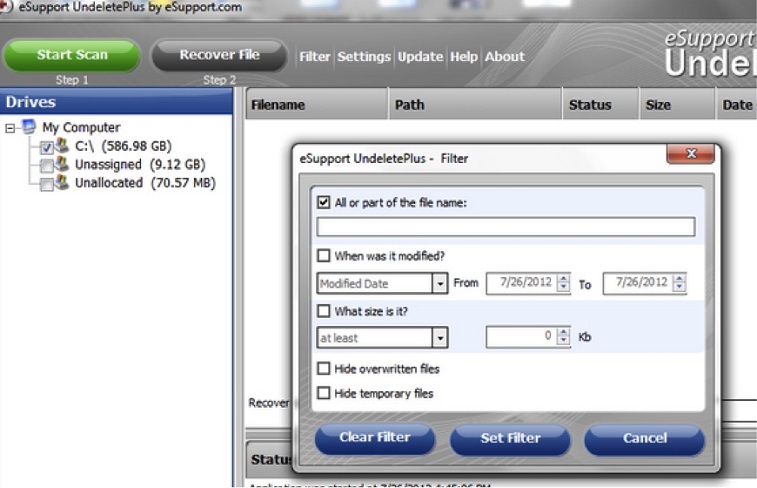This screenshot has width=757, height=488.
Task: Open the Filter menu item
Action: [314, 56]
